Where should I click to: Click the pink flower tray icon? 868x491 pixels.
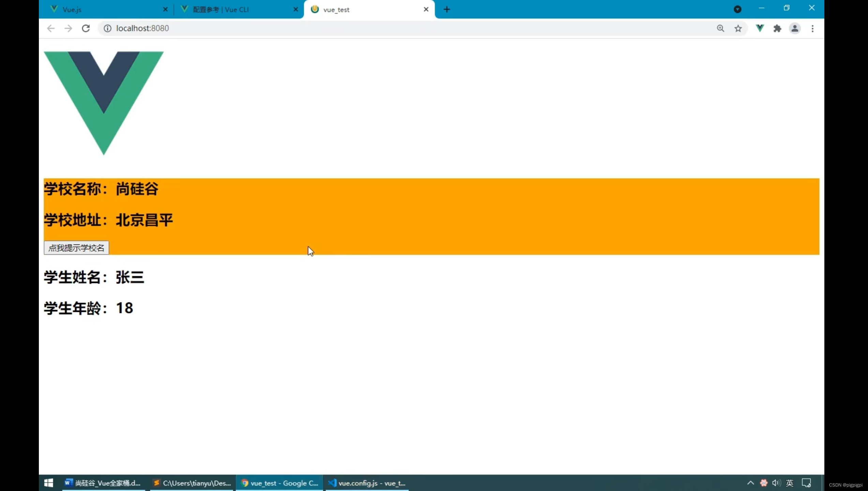[x=764, y=483]
